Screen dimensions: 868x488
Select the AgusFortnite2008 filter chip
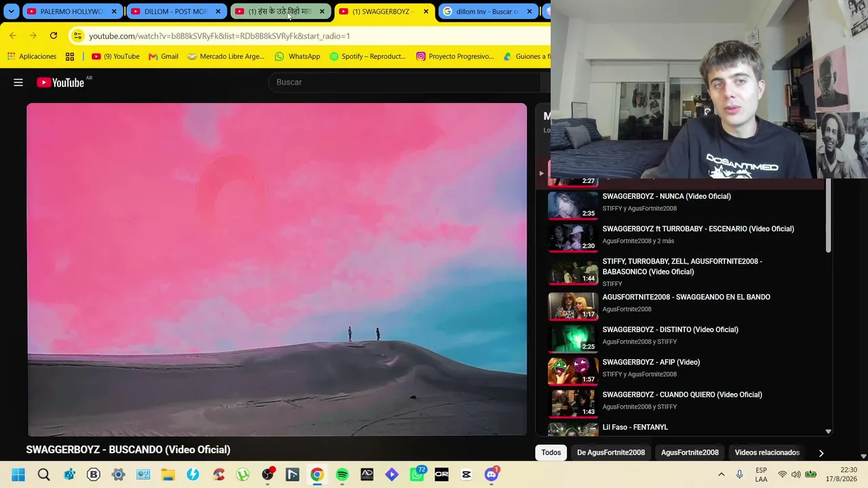(x=690, y=453)
